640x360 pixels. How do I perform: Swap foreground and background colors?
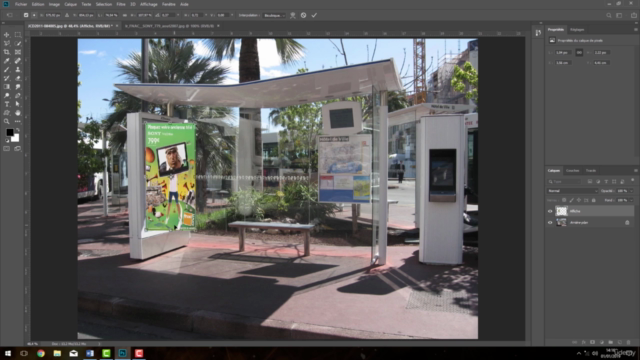pyautogui.click(x=18, y=130)
